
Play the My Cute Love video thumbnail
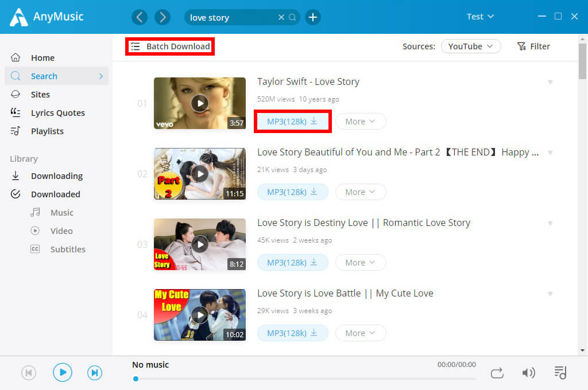(x=200, y=315)
